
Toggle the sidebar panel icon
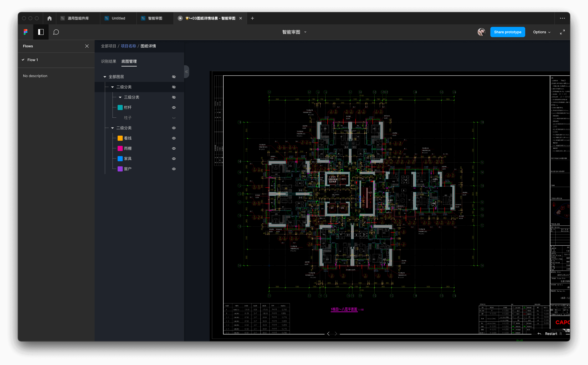click(41, 32)
